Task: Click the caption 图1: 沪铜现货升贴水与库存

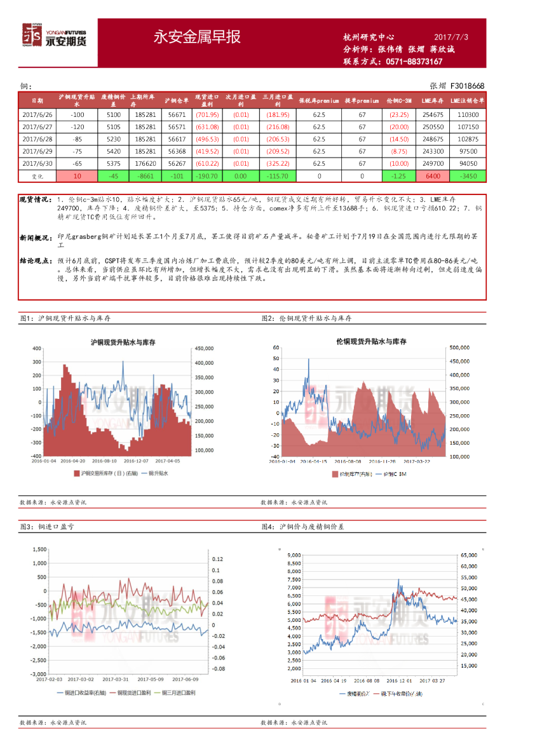Action: pos(65,318)
